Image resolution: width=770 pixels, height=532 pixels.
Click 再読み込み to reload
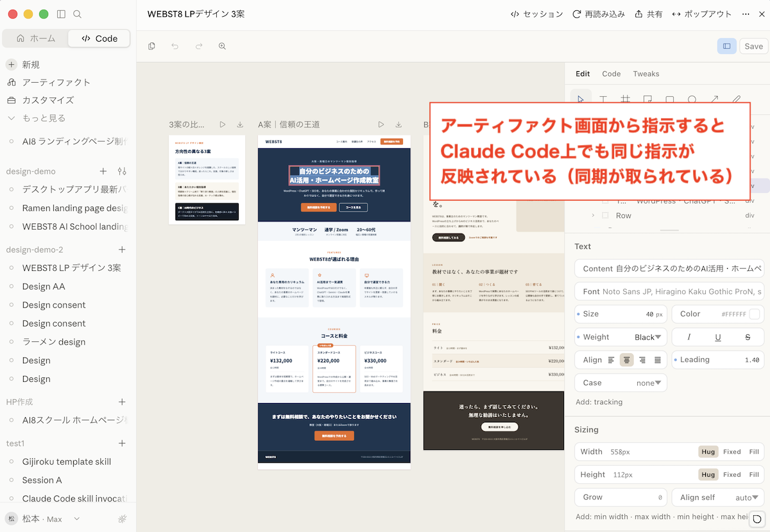tap(599, 14)
